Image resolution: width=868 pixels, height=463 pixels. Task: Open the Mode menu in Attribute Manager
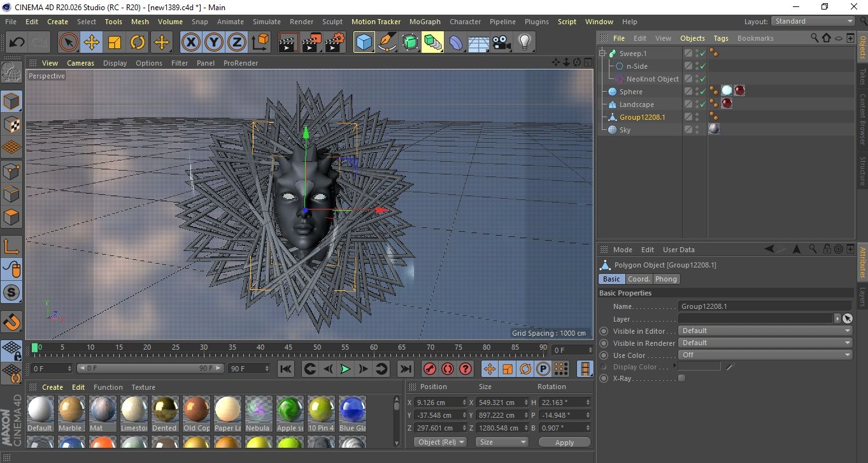tap(622, 250)
